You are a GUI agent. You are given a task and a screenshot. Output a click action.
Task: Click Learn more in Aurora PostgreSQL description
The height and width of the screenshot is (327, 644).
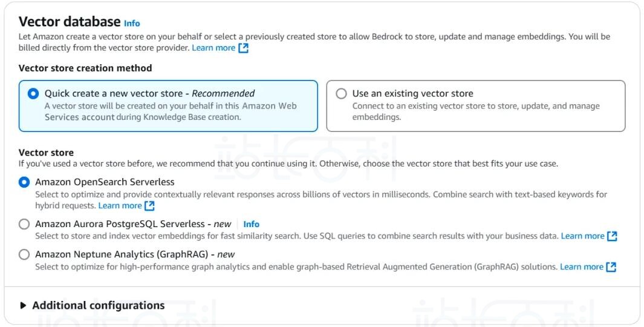582,236
